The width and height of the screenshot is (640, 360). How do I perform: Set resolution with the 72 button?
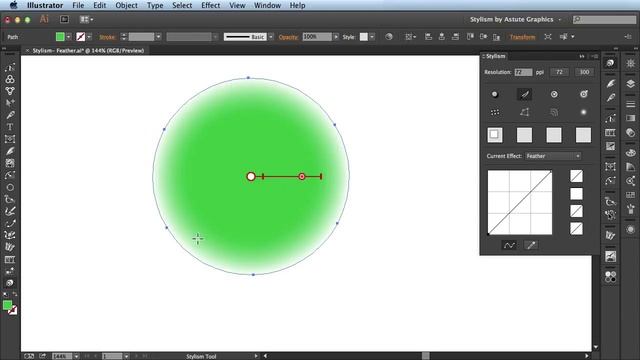click(x=559, y=72)
